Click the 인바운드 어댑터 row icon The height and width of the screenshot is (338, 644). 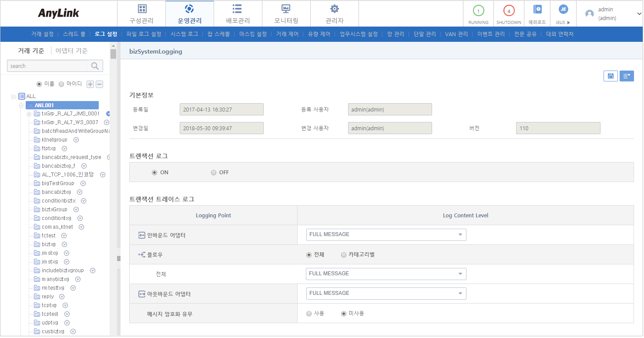[x=141, y=235]
